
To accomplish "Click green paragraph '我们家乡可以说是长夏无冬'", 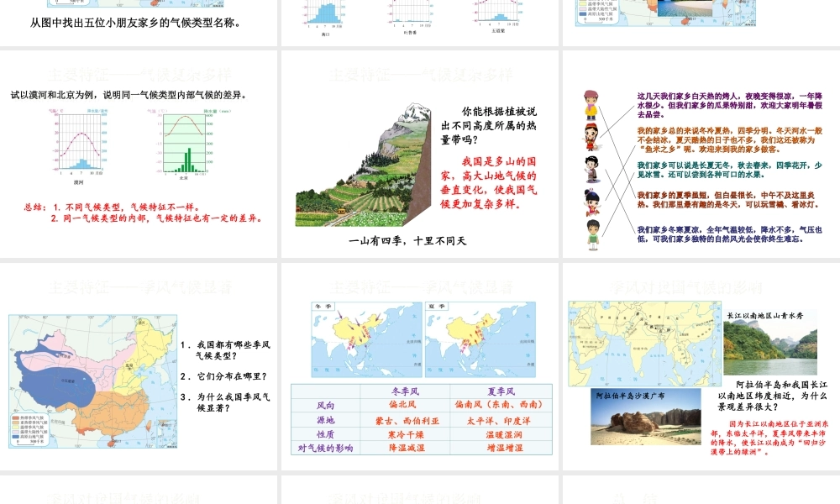I will pos(729,170).
